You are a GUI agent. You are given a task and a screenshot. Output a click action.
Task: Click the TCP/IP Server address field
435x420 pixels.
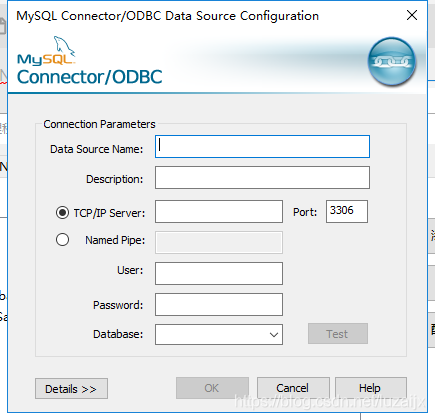click(x=219, y=211)
